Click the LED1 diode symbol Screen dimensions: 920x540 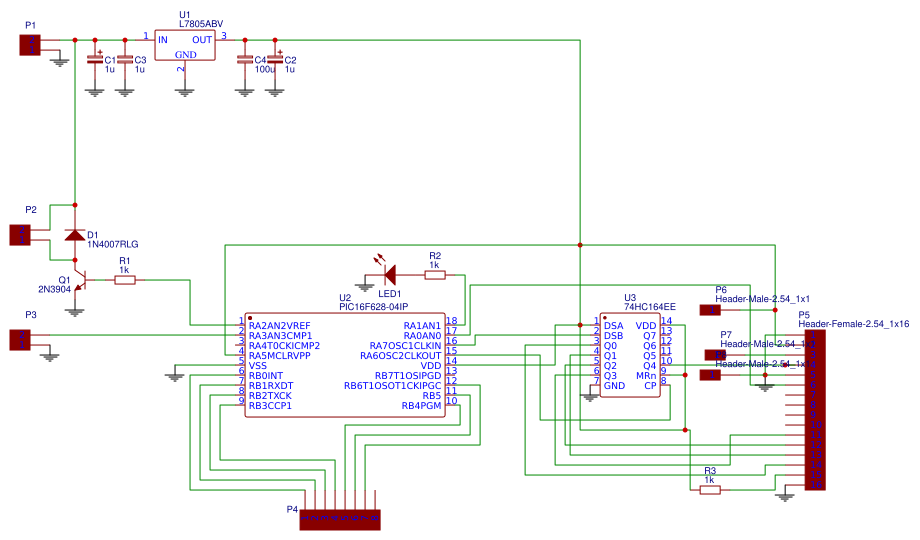(x=388, y=274)
